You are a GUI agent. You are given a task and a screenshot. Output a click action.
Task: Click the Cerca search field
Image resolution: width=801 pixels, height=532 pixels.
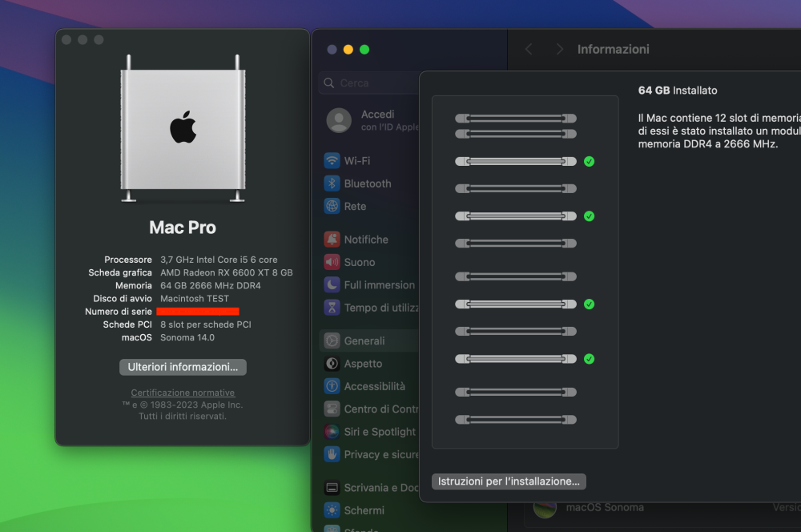(368, 83)
